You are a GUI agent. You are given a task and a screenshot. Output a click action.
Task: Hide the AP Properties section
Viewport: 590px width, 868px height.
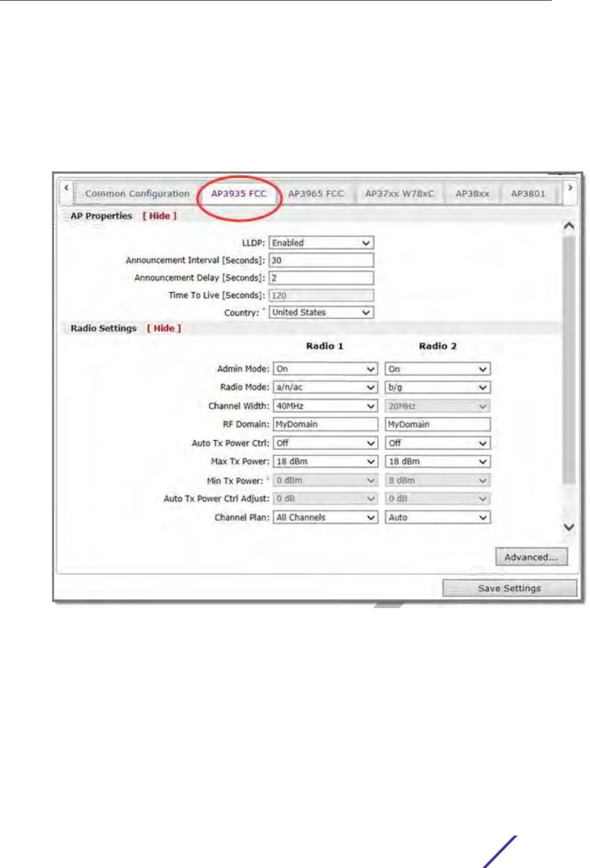(160, 216)
